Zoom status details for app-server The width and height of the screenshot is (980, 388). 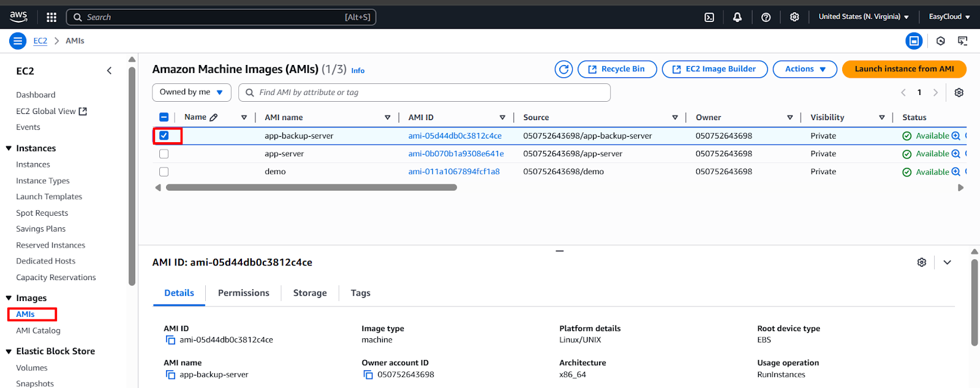point(956,154)
